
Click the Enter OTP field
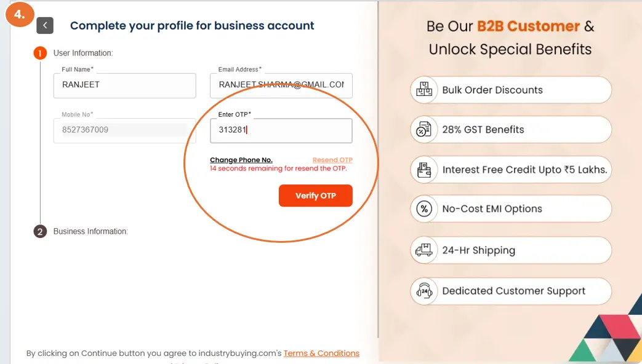281,130
